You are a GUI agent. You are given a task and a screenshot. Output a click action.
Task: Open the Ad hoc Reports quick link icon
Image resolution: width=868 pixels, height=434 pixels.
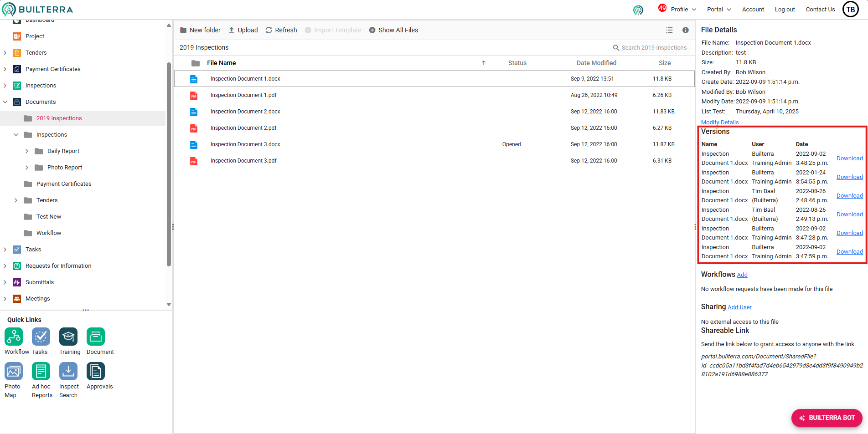point(41,371)
